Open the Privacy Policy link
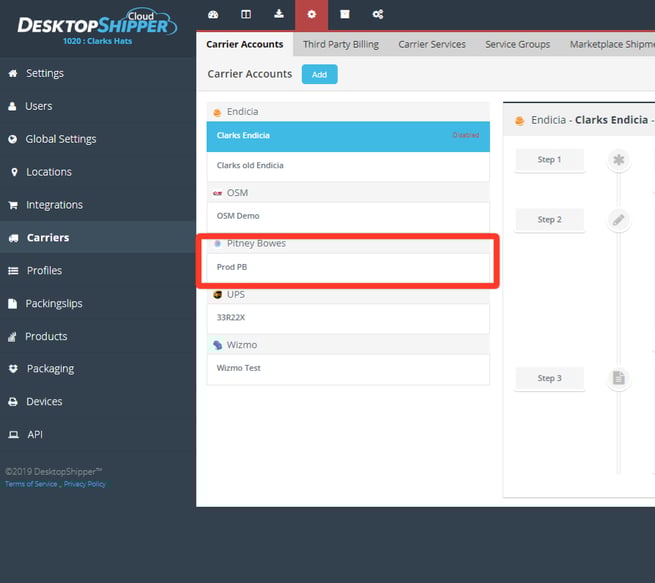Screen dimensions: 655x583 [85, 484]
